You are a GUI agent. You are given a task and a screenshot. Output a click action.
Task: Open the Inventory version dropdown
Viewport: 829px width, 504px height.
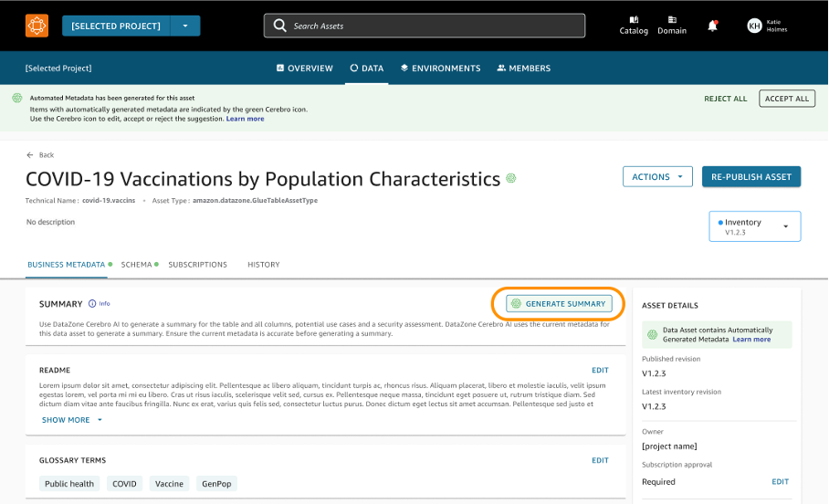(x=785, y=226)
